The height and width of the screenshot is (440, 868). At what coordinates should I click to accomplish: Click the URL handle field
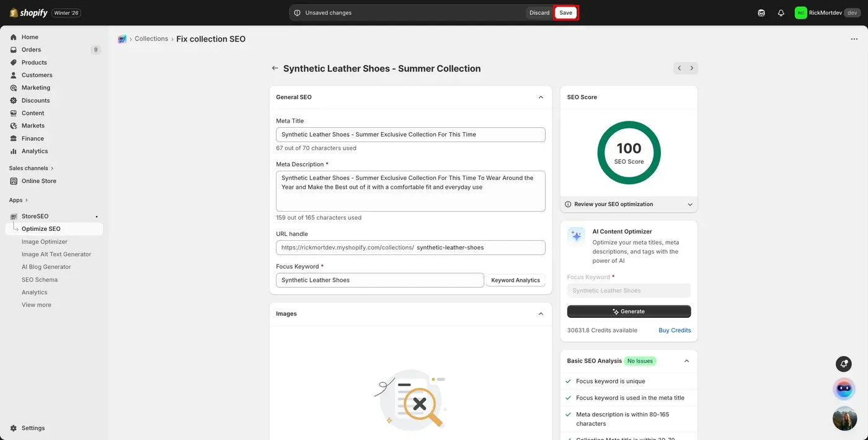point(410,248)
